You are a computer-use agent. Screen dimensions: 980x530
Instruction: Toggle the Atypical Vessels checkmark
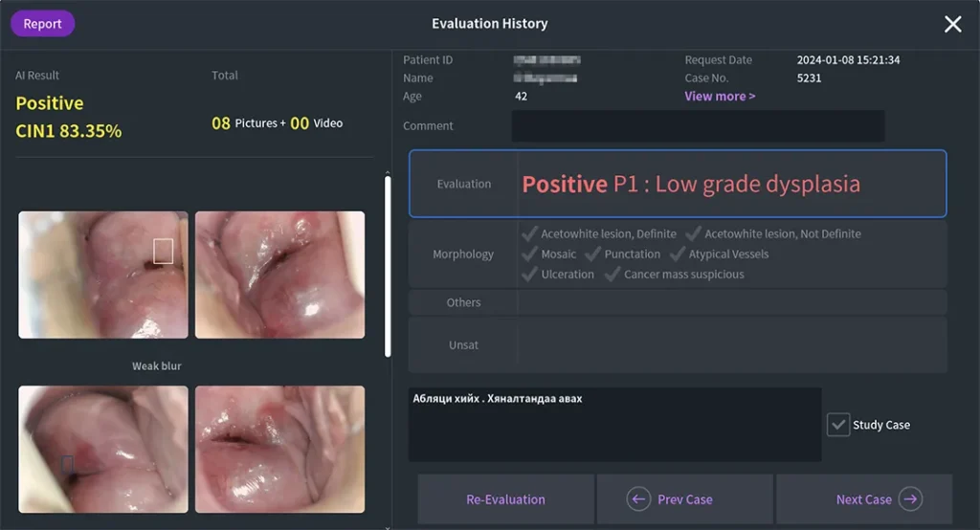(x=678, y=254)
